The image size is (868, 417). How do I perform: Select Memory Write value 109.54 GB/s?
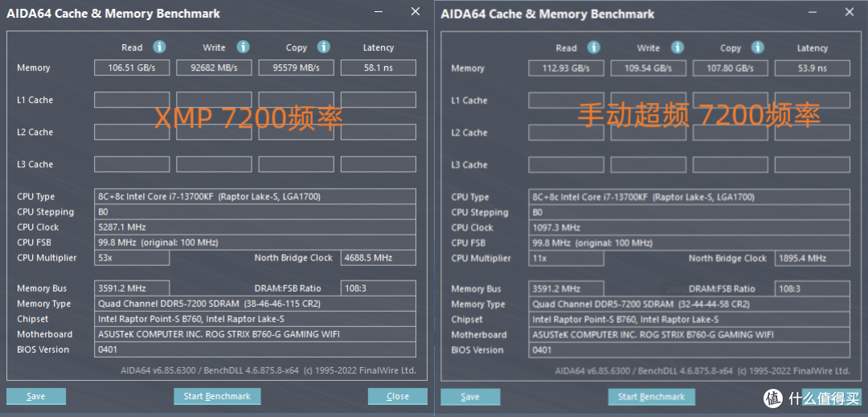click(649, 68)
